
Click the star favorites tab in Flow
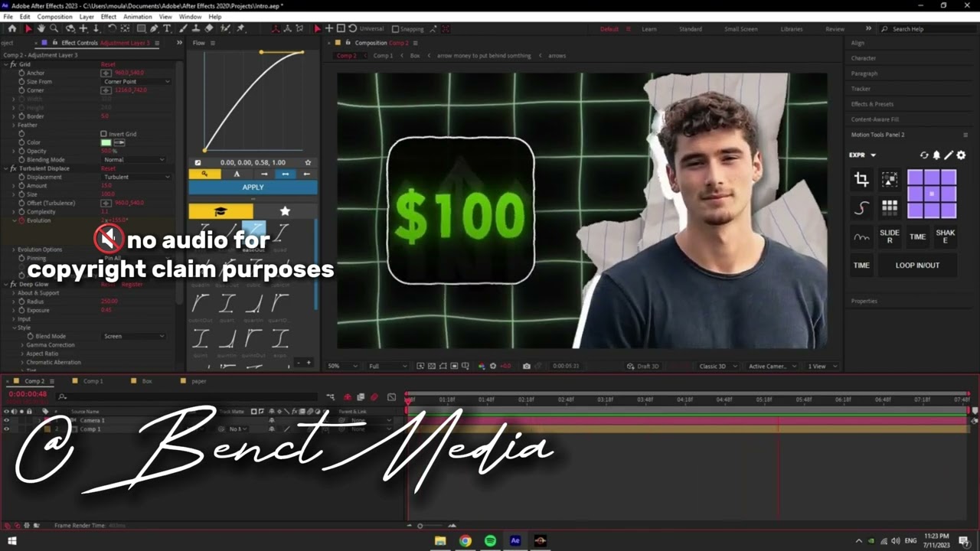click(x=285, y=211)
